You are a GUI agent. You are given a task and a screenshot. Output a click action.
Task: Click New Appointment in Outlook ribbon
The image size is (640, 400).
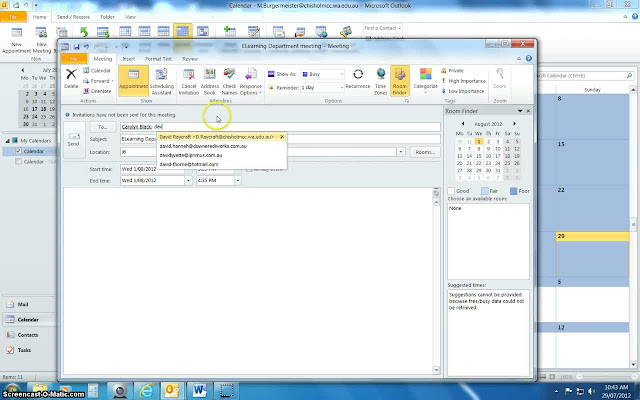[16, 41]
